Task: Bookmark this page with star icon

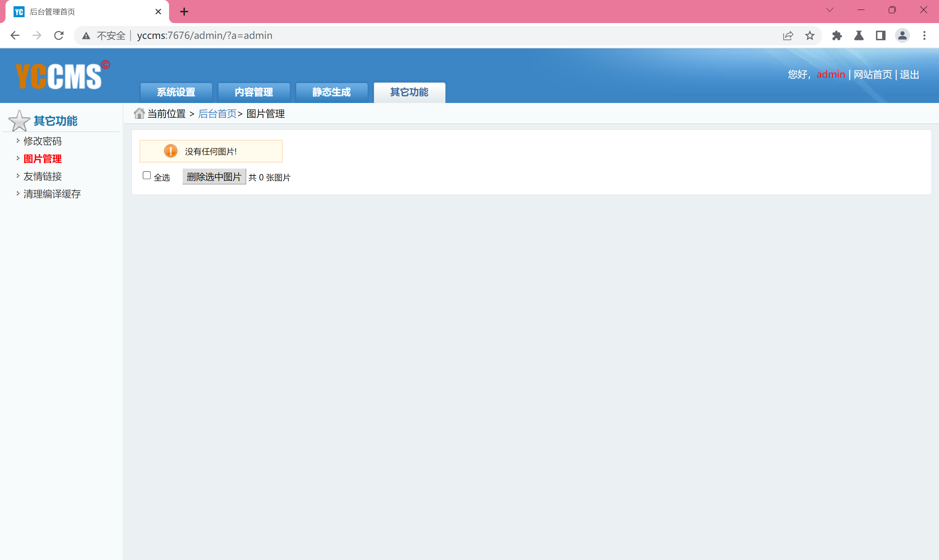Action: pos(810,36)
